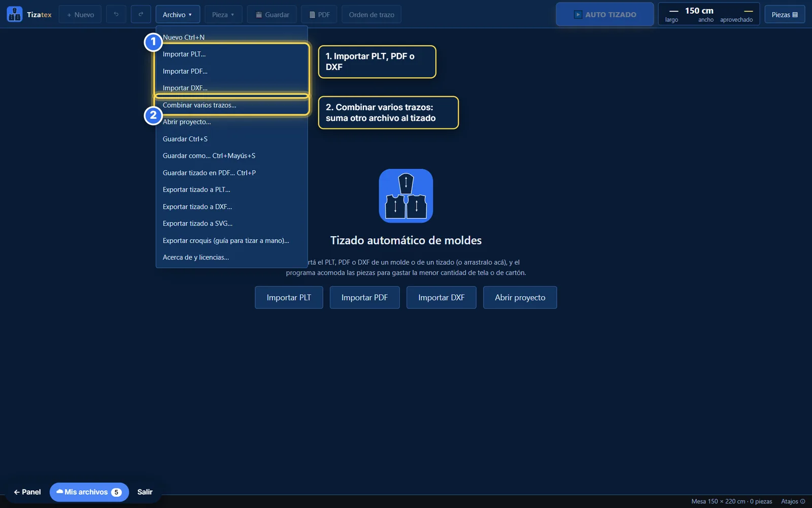Screen dimensions: 812x508
Task: Select Guardar tizado en PDF... item
Action: (x=231, y=173)
